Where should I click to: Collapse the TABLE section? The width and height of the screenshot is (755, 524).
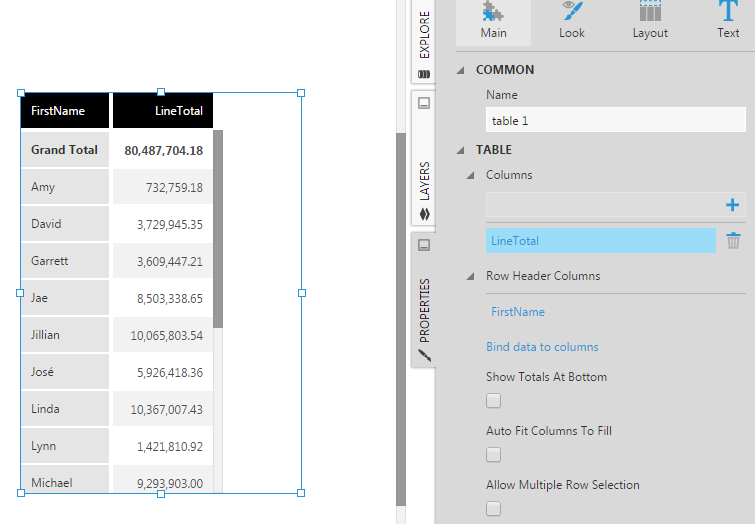pos(461,150)
